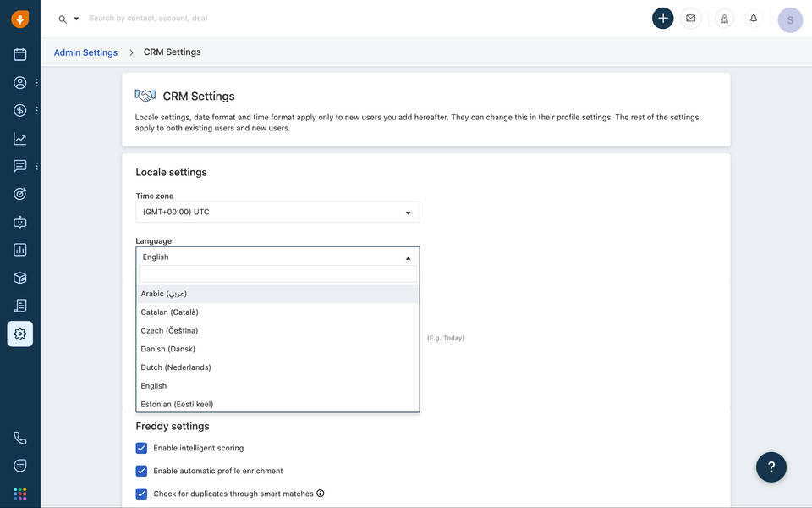Disable Check for duplicates through smart matches
The height and width of the screenshot is (508, 812).
[x=141, y=494]
